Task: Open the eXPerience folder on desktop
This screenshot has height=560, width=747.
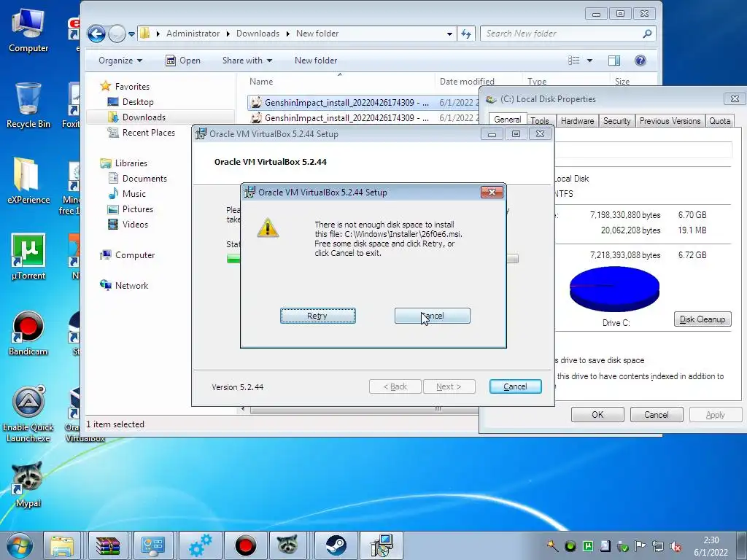Action: point(28,180)
